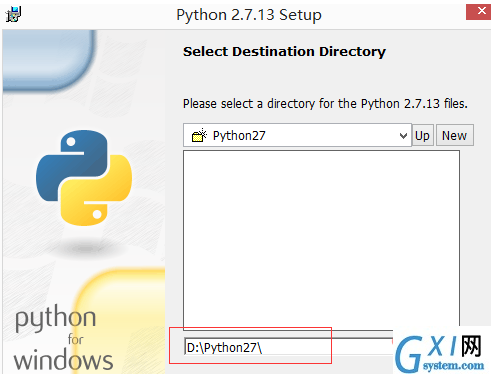Click the Chinese character in the watermark

click(471, 346)
